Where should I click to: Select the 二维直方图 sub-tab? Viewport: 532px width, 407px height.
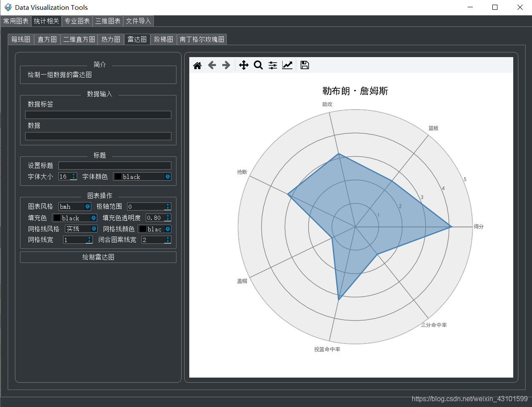pyautogui.click(x=79, y=39)
